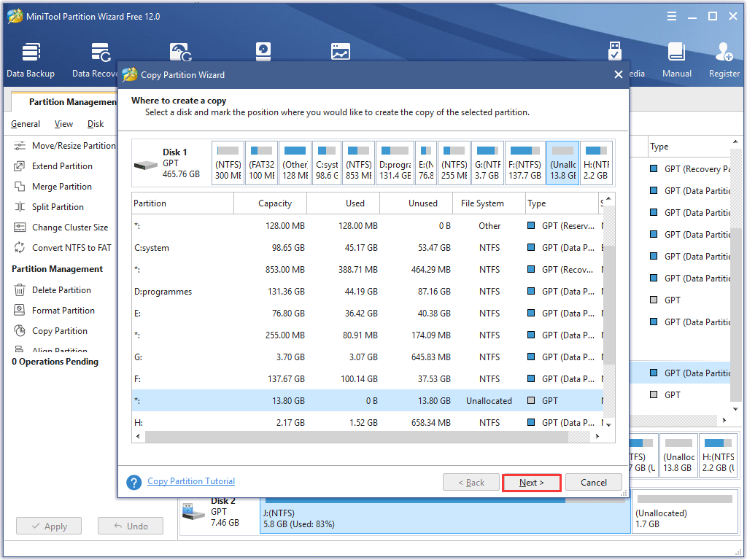Select Unallocated 1.7 GB block on Disk 2

[685, 513]
